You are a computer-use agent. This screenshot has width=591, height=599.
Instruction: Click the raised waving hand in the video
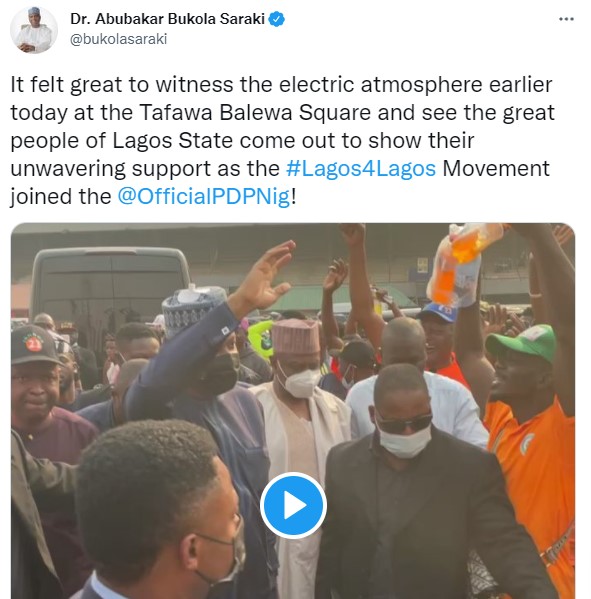[264, 277]
